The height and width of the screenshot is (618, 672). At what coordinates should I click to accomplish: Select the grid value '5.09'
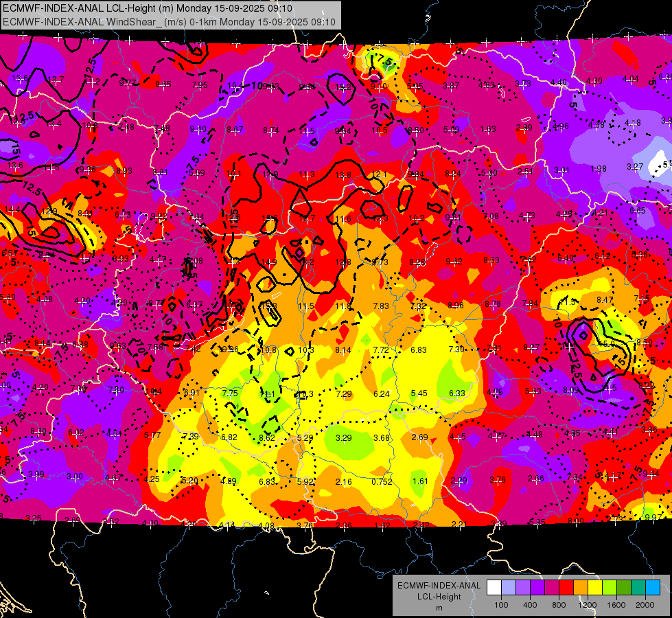tap(451, 130)
